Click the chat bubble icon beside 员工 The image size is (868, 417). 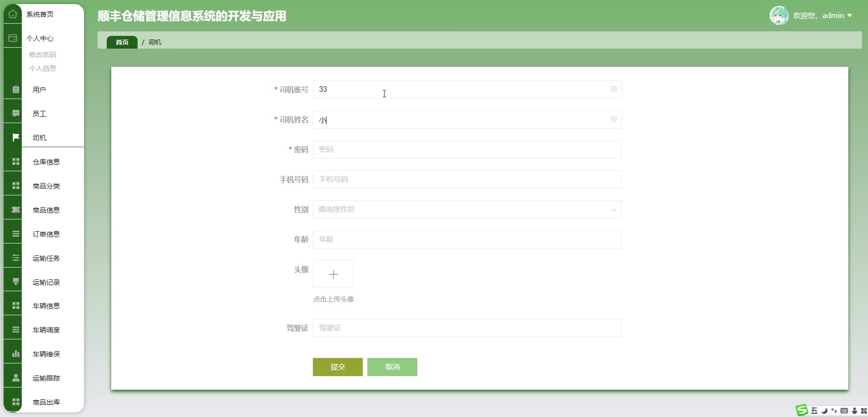click(x=16, y=114)
